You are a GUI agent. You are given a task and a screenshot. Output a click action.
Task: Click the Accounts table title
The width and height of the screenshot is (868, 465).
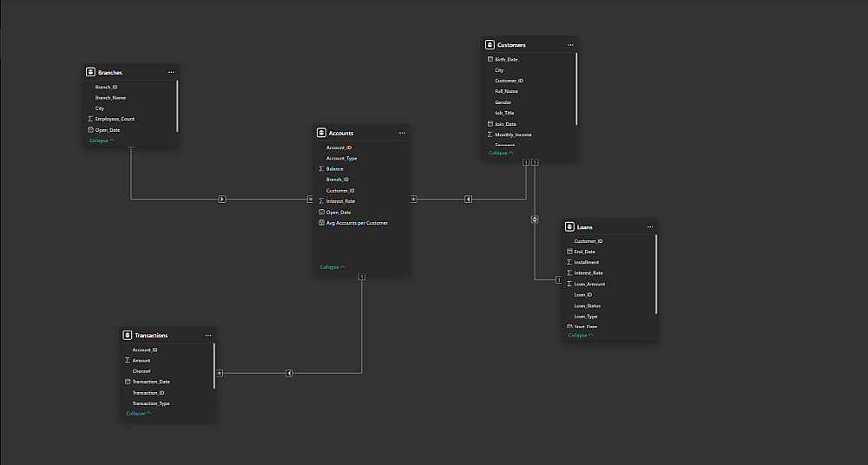[341, 133]
